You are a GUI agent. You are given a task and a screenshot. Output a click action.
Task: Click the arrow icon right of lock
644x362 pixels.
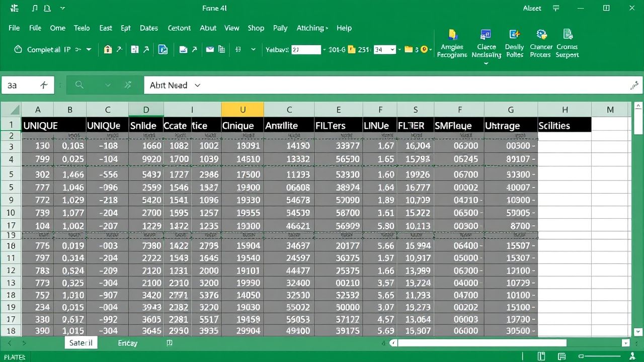pos(119,49)
